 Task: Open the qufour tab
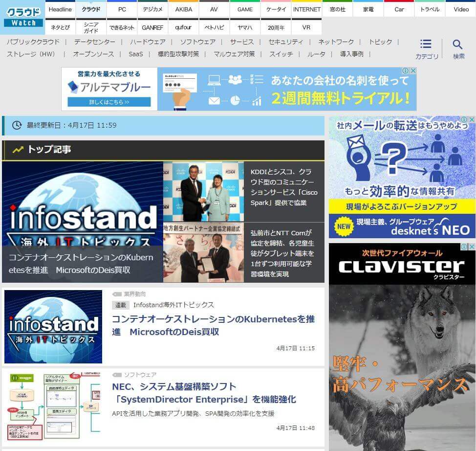[x=184, y=27]
